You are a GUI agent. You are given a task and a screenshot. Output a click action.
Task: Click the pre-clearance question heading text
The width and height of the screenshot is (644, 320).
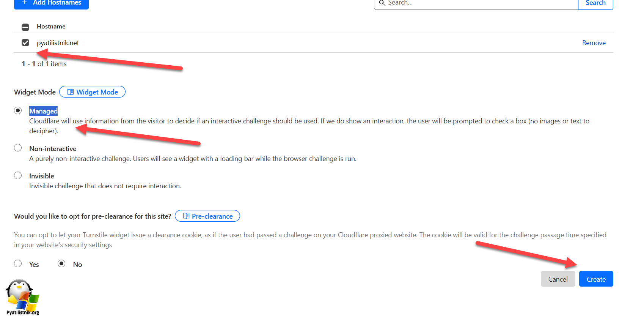93,216
